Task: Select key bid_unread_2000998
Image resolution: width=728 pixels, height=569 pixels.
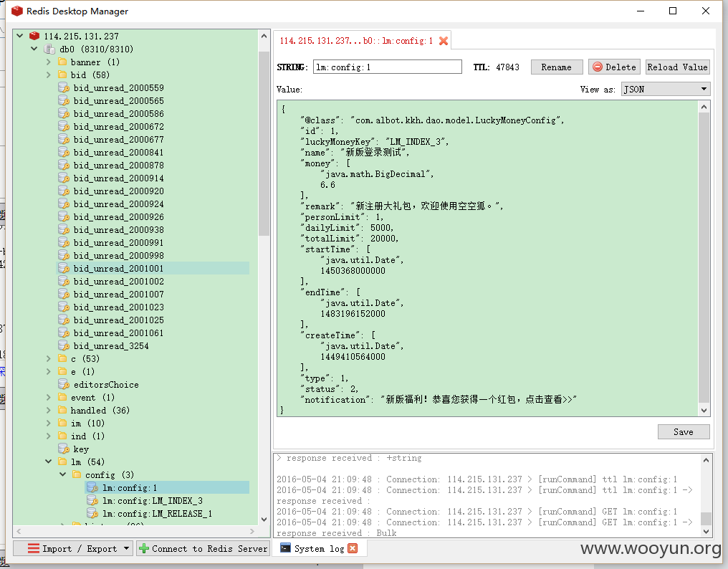Action: pyautogui.click(x=118, y=255)
